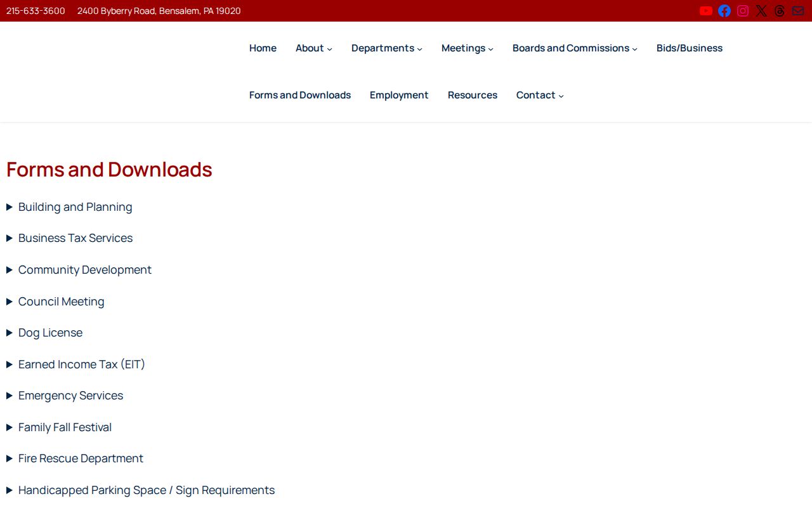Click the phone number 215-633-3600
This screenshot has height=508, width=812.
pyautogui.click(x=36, y=11)
